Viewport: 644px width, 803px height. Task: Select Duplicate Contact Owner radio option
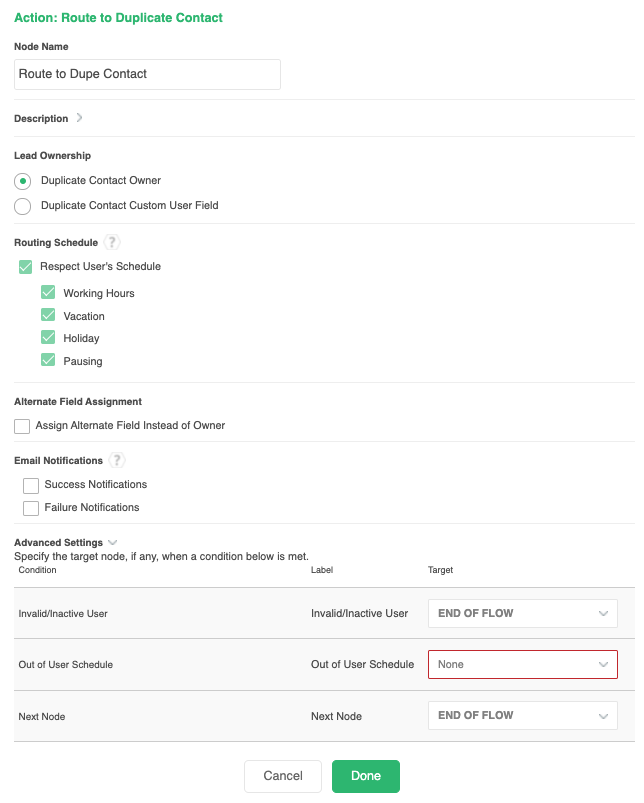[22, 181]
